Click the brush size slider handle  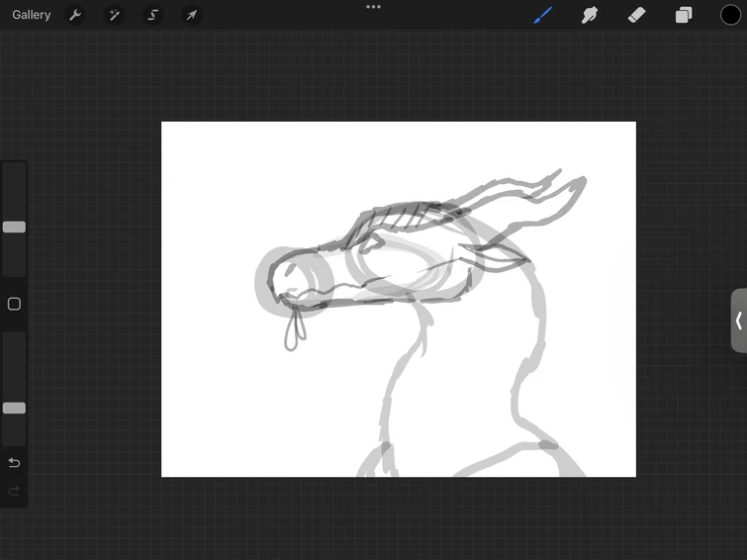tap(14, 227)
